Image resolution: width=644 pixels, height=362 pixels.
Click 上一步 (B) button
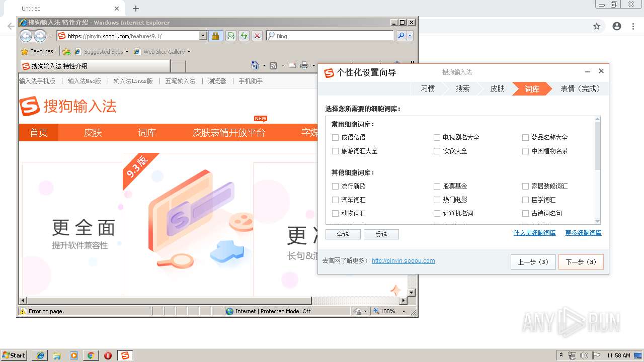click(533, 262)
